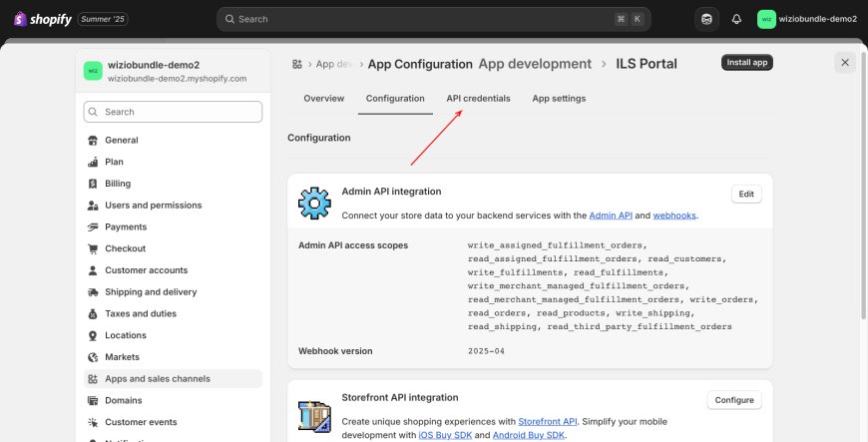Open the Shipping and delivery label
Image resolution: width=868 pixels, height=442 pixels.
click(151, 292)
